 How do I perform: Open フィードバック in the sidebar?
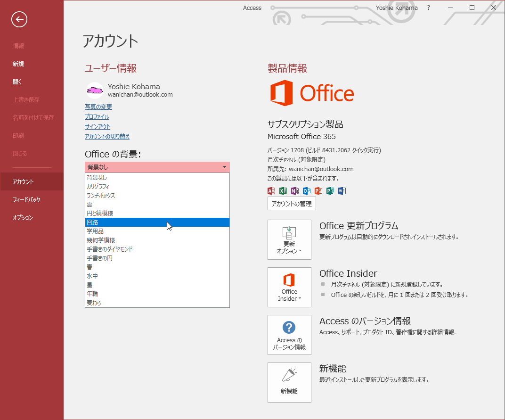pos(32,199)
